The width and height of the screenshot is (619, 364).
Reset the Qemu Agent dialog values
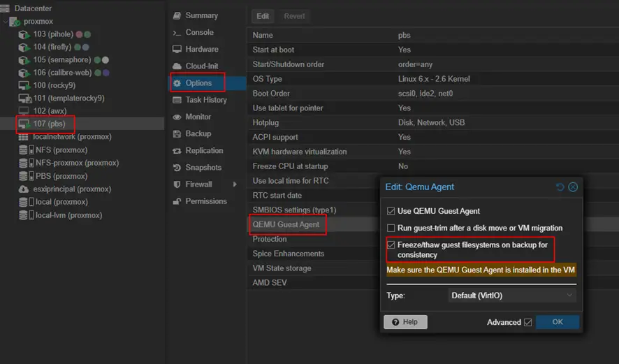pyautogui.click(x=560, y=187)
